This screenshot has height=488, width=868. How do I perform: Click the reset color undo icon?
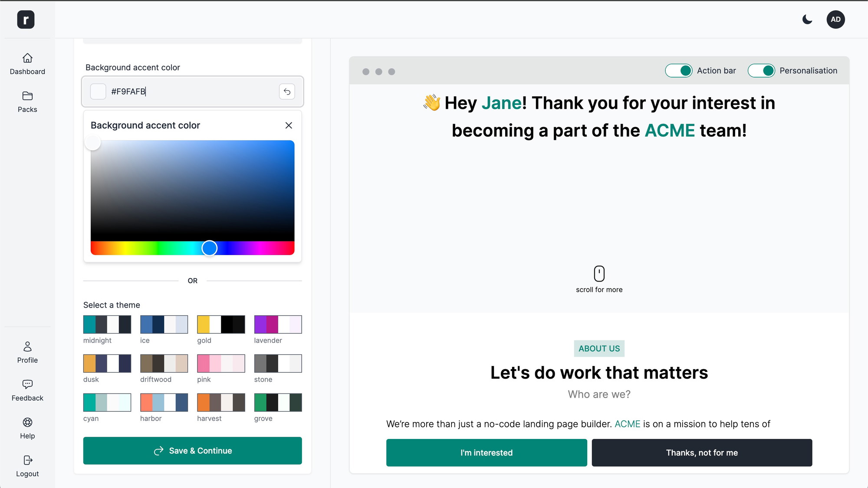coord(287,92)
